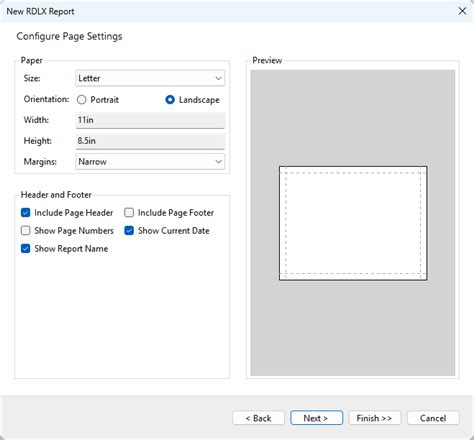
Task: Enable Include Page Footer
Action: (129, 213)
